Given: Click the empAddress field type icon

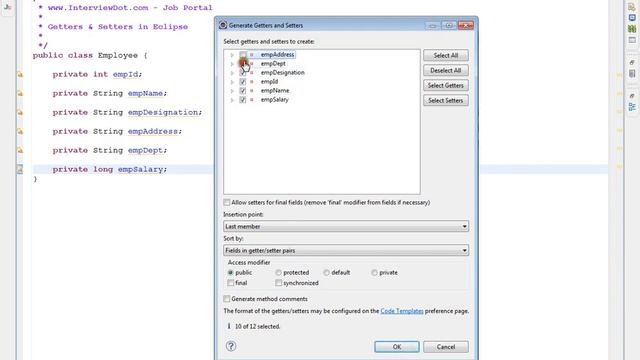Looking at the screenshot, I should point(252,55).
